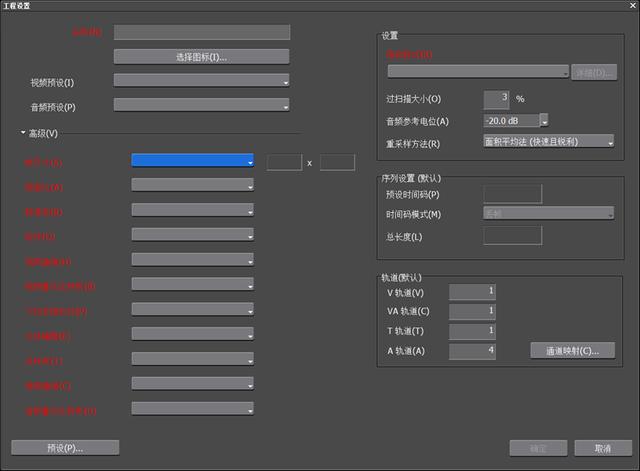Click the V 轨道(V) count field

point(472,292)
